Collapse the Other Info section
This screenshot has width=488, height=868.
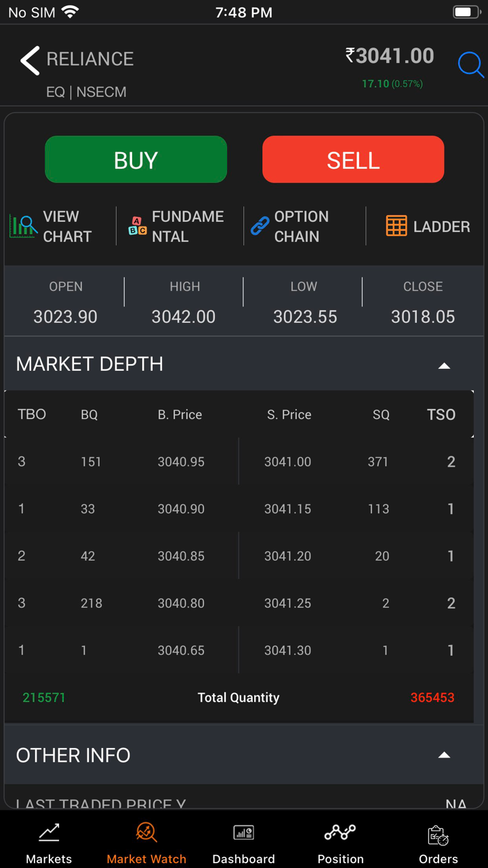point(444,755)
